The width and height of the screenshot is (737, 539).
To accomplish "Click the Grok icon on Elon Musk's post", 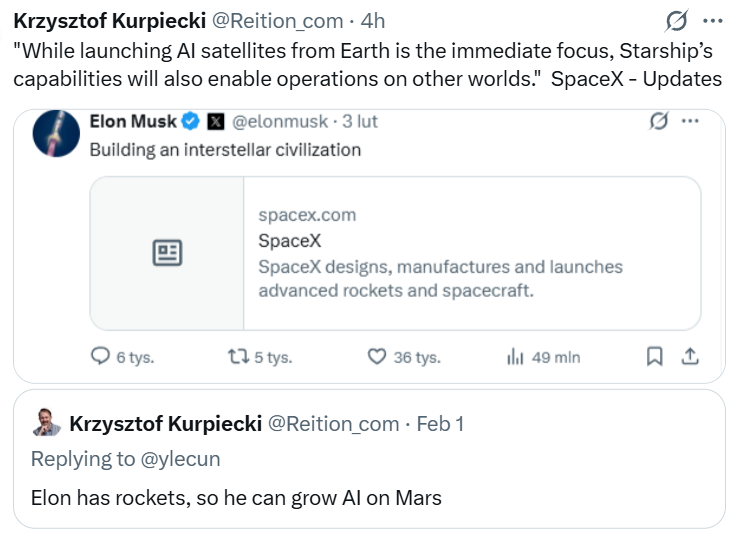I will [658, 121].
